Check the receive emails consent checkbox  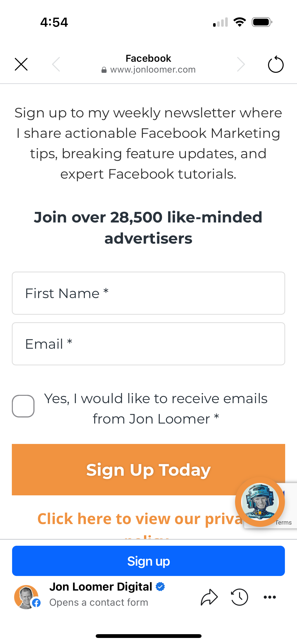[23, 406]
